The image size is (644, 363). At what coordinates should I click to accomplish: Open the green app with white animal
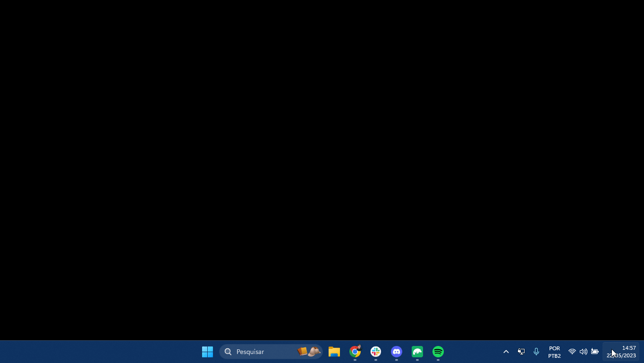point(417,352)
